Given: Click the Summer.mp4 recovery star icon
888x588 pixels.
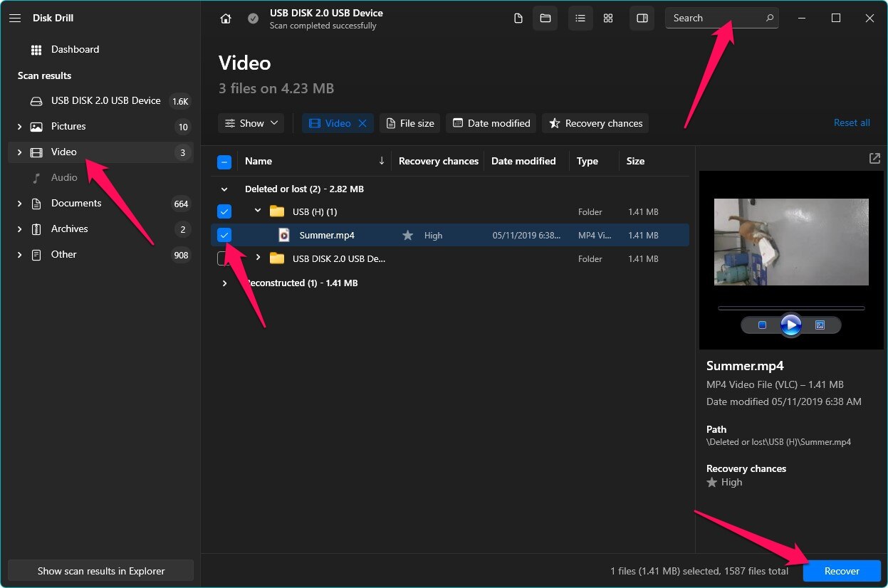Looking at the screenshot, I should 407,236.
